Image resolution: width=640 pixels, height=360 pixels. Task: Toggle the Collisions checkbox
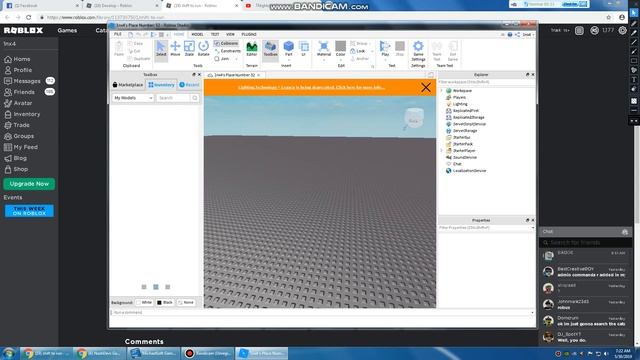click(x=227, y=43)
